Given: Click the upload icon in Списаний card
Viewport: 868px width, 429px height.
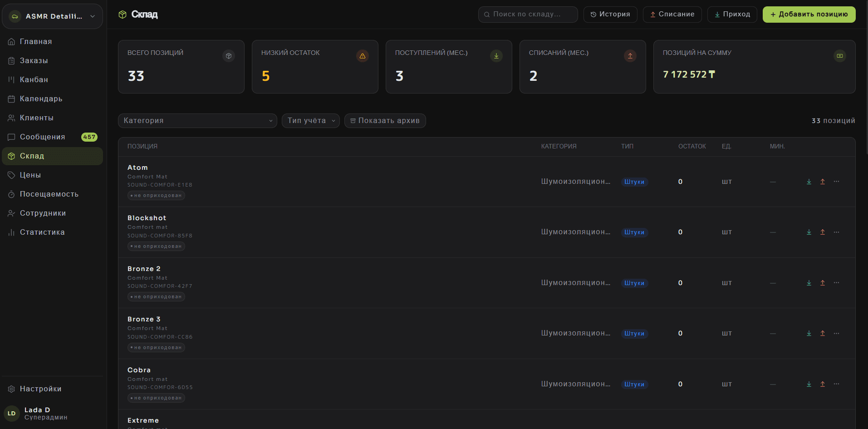Looking at the screenshot, I should (630, 56).
